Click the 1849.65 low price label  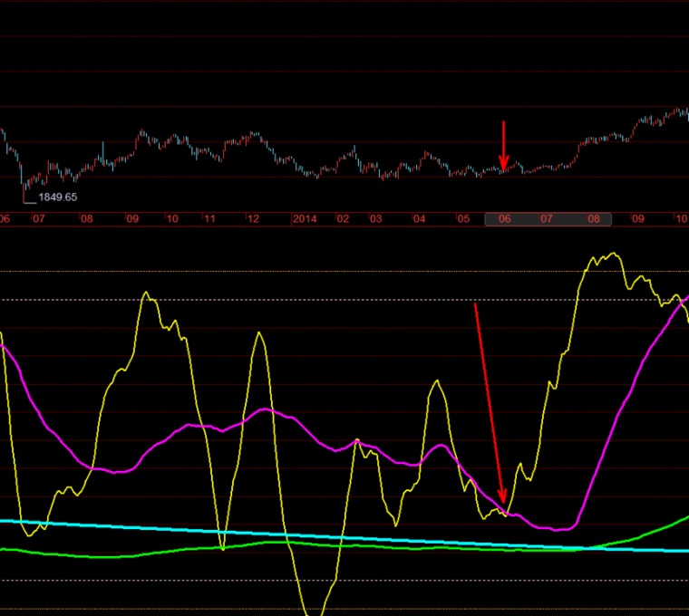pyautogui.click(x=57, y=197)
